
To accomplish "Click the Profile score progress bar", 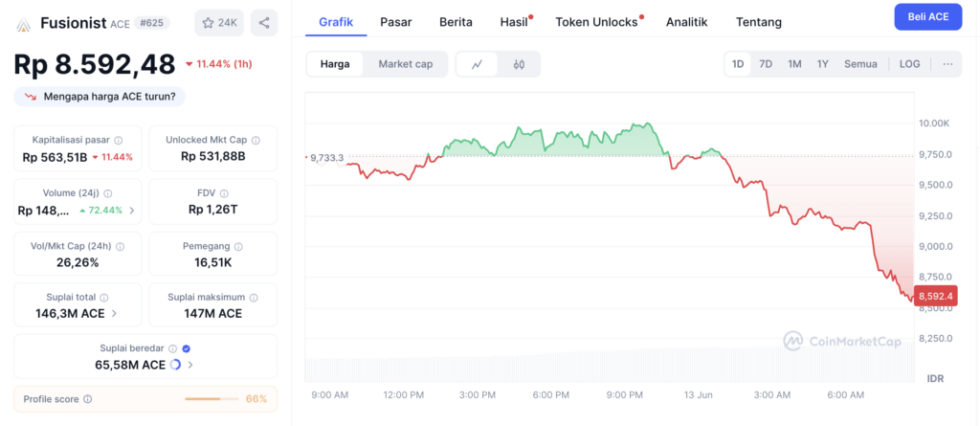I will (x=212, y=399).
